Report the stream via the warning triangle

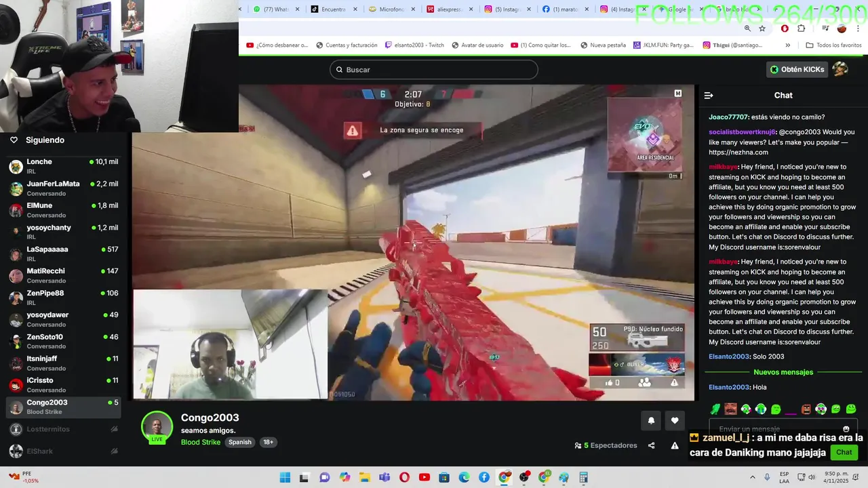pyautogui.click(x=675, y=445)
